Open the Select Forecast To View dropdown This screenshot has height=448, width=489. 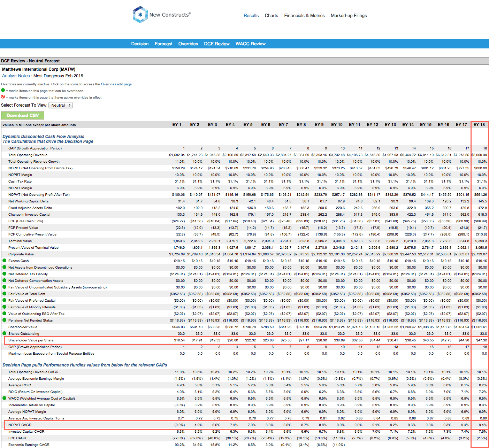[x=61, y=105]
